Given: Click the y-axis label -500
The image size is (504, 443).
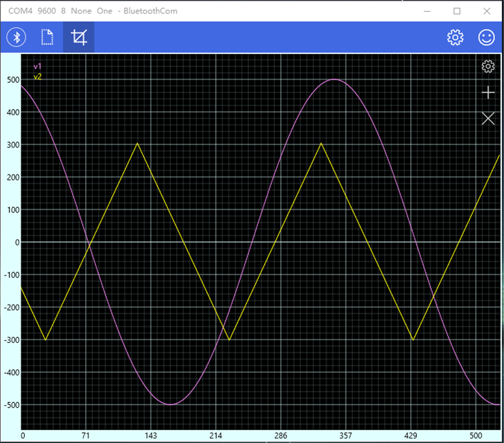Looking at the screenshot, I should tap(12, 405).
